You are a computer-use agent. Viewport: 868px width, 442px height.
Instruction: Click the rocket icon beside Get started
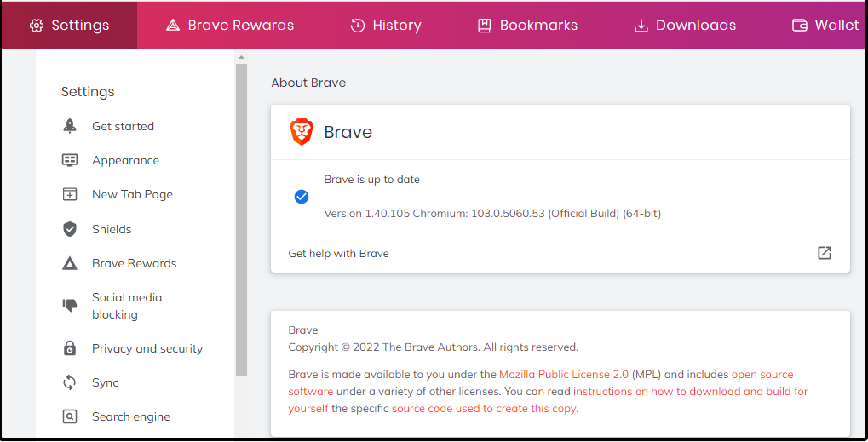70,126
